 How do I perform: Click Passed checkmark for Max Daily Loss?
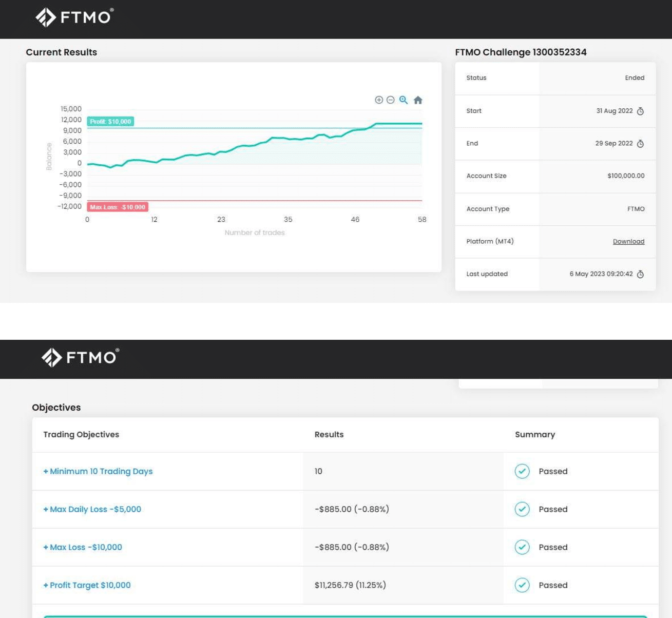point(522,509)
